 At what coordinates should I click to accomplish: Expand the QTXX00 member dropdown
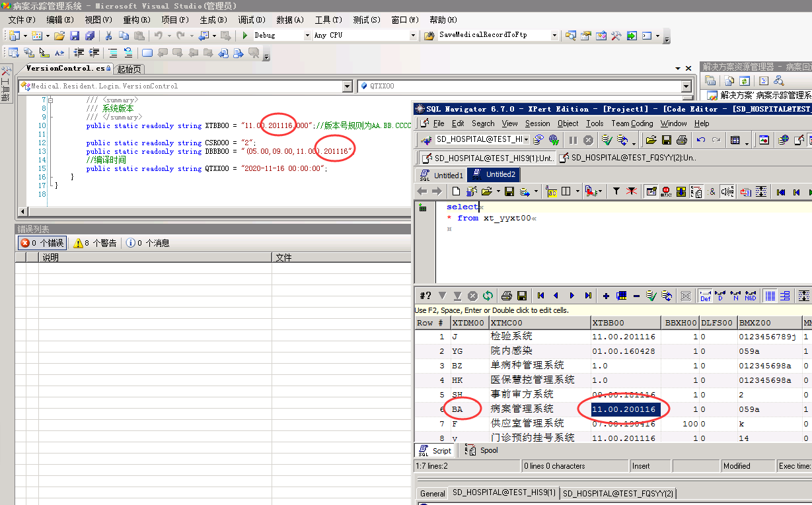tap(686, 86)
